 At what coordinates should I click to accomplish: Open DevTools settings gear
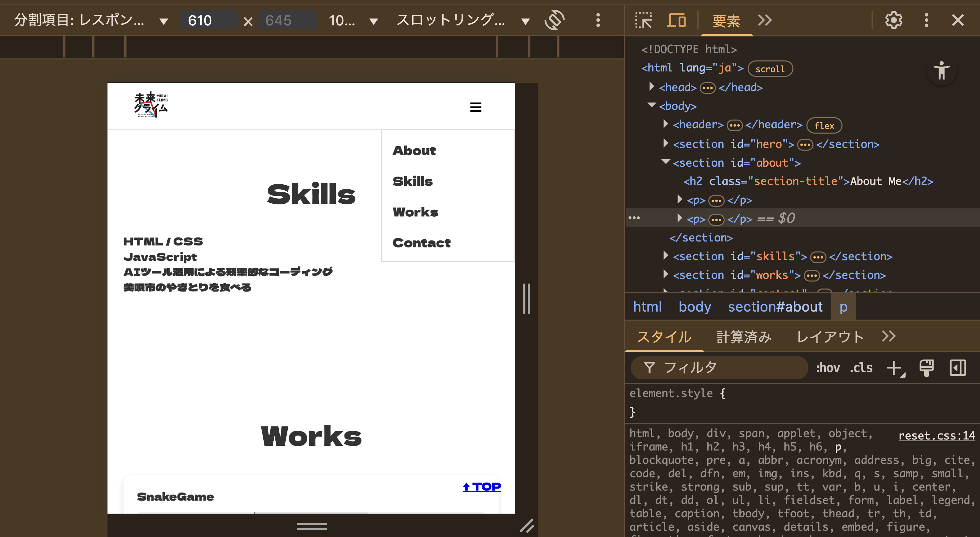(893, 20)
